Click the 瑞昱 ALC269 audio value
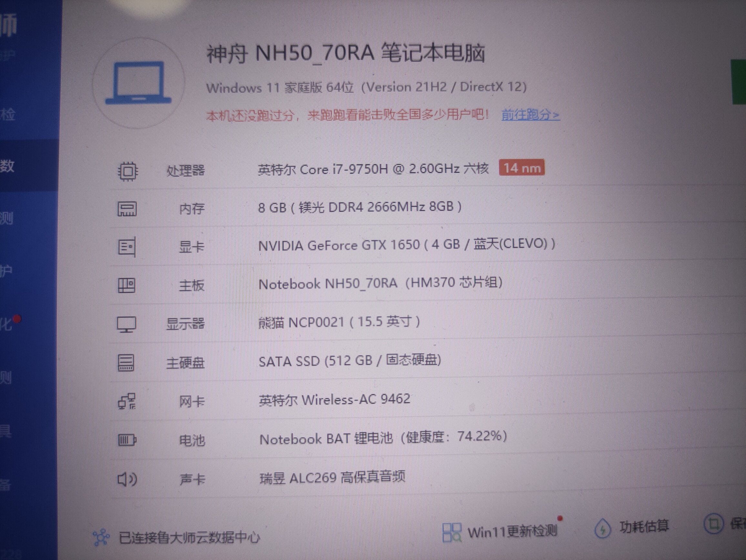The width and height of the screenshot is (746, 560). click(332, 477)
